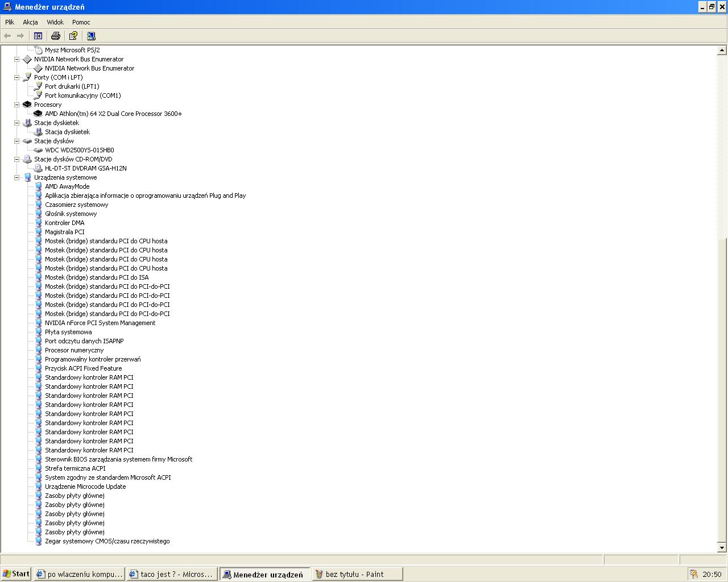
Task: Collapse the Porty (COM i LPT) category
Action: (16, 77)
